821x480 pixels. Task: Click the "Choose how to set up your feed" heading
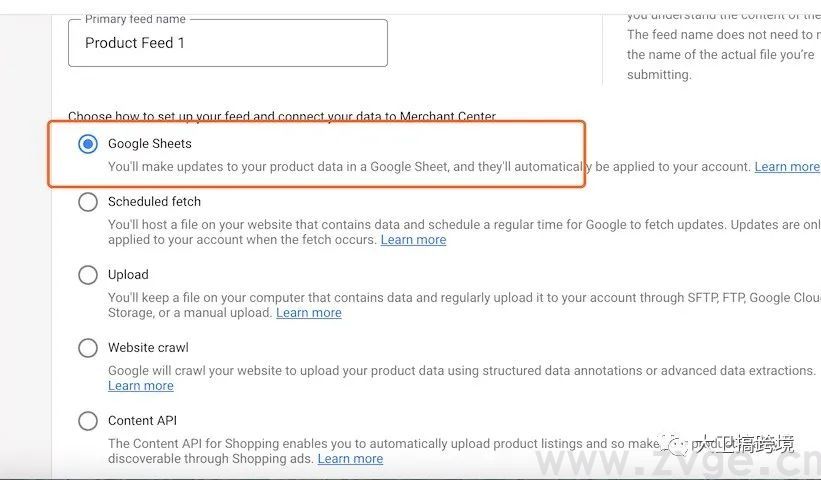281,117
